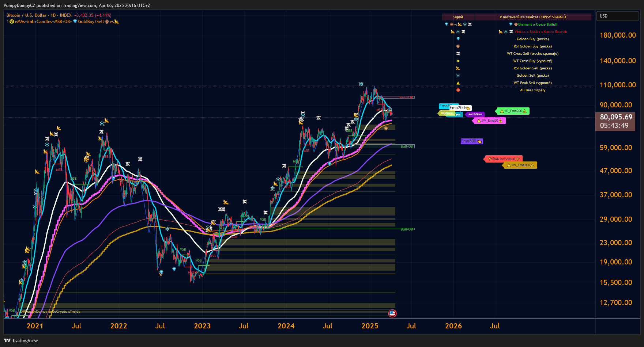Click the 140,000.00 price axis label

pyautogui.click(x=618, y=61)
